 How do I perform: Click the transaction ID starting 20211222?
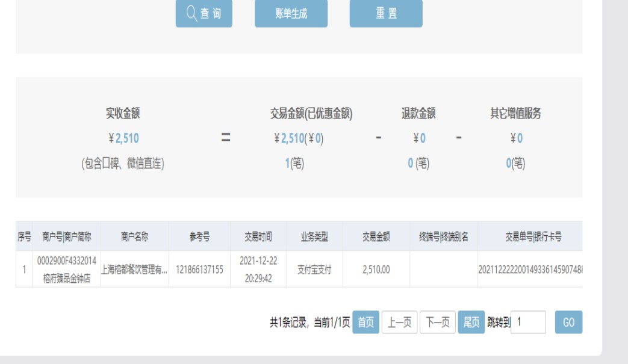click(x=530, y=270)
